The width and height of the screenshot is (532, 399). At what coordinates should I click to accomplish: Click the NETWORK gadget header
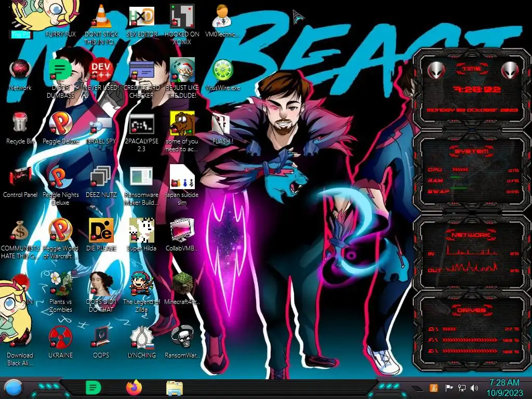point(471,235)
